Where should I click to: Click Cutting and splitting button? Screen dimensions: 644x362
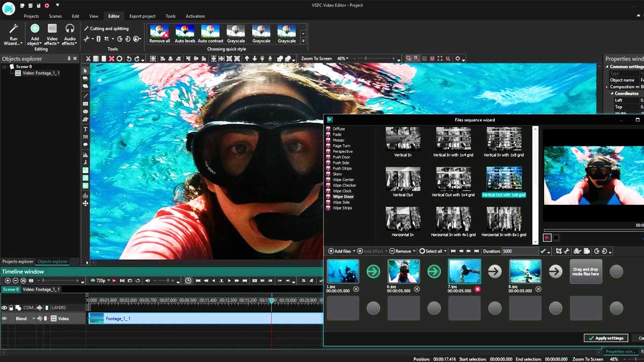click(106, 28)
